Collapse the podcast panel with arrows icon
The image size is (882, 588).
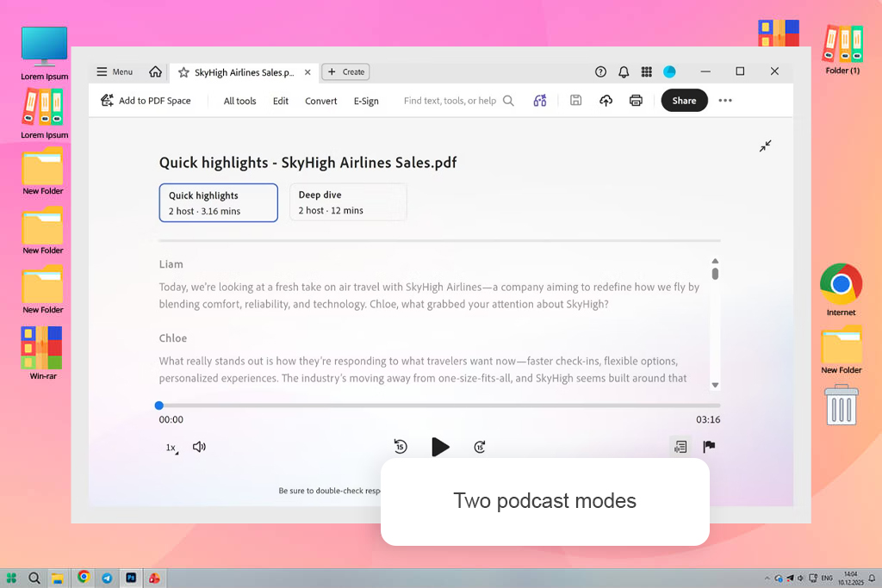765,146
